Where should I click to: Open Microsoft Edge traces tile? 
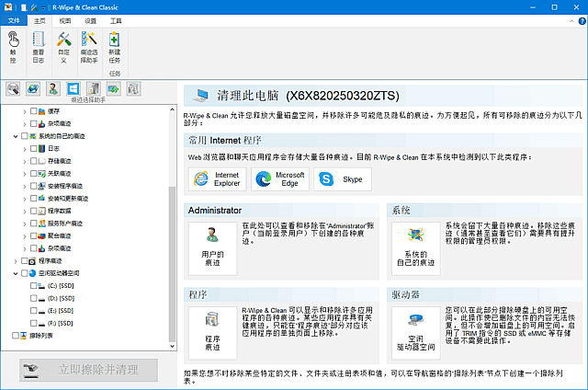pyautogui.click(x=280, y=179)
